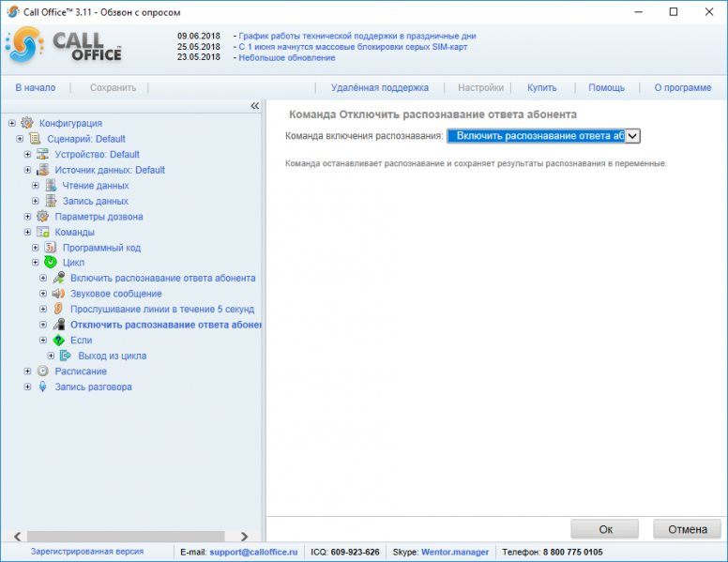Click the Прослушивание линии ear icon
This screenshot has width=728, height=562.
tap(58, 309)
